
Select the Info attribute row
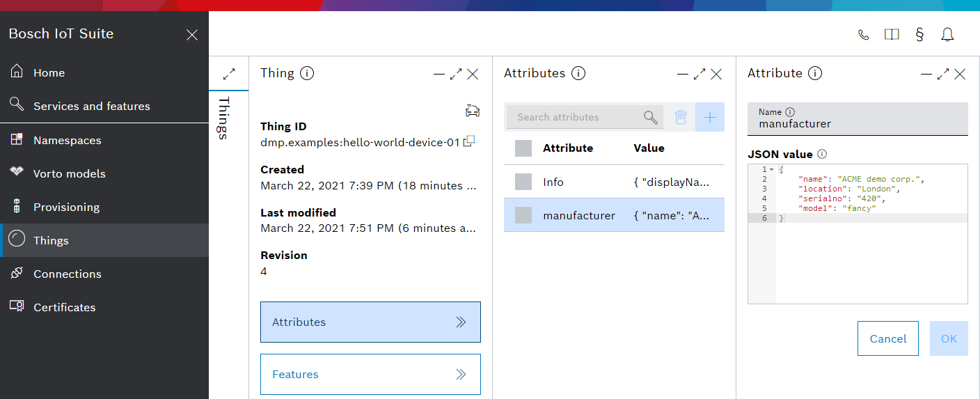tap(614, 182)
